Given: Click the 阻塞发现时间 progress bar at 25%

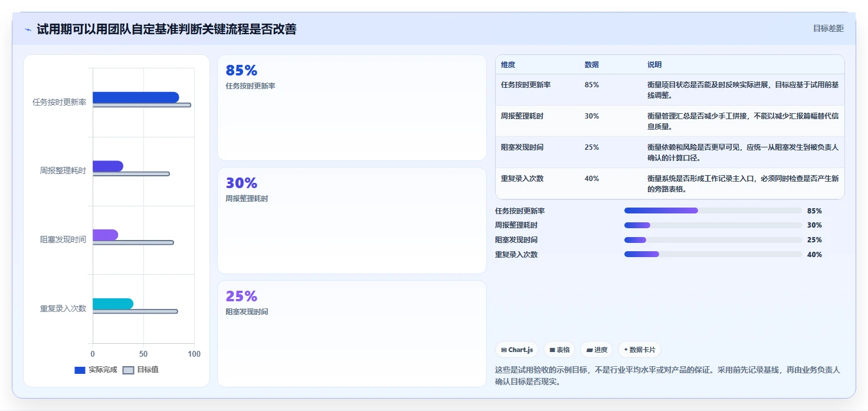Looking at the screenshot, I should click(713, 240).
